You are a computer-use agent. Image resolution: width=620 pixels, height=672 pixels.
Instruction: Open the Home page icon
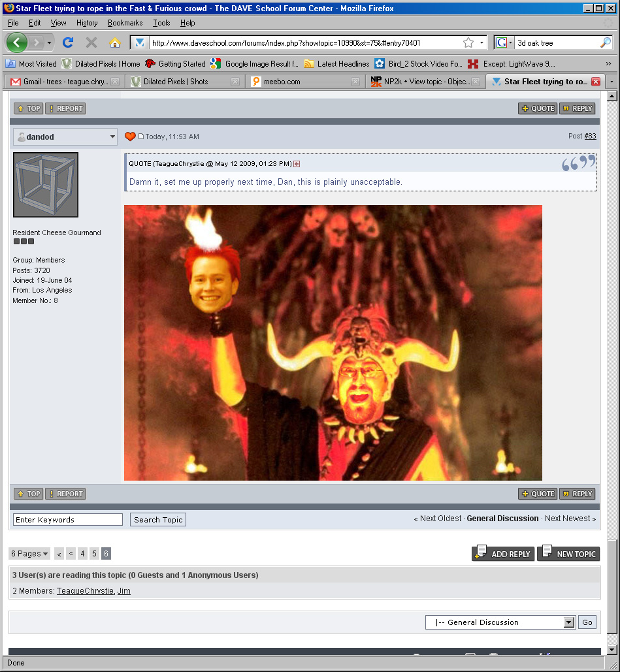pos(114,42)
